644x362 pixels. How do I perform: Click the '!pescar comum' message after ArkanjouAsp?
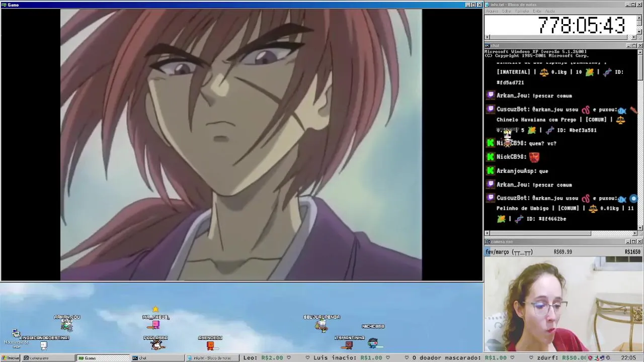tap(552, 185)
